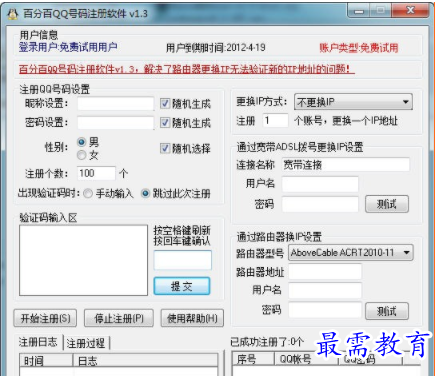Select the male (男) gender option
The width and height of the screenshot is (438, 376).
click(x=81, y=142)
